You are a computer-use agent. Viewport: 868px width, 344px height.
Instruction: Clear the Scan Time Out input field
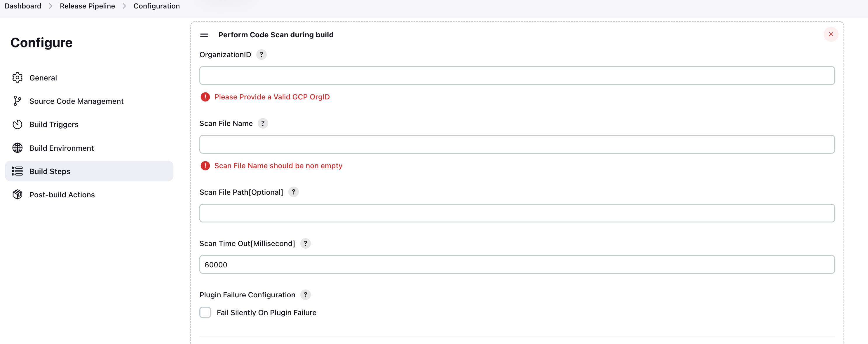pos(517,264)
